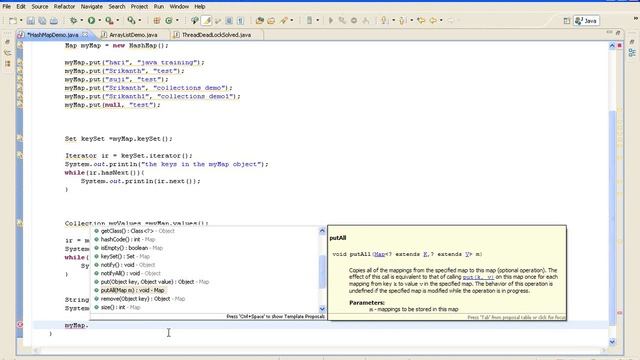The width and height of the screenshot is (640, 360).
Task: Click the Open Type toolbar icon
Action: [260, 20]
